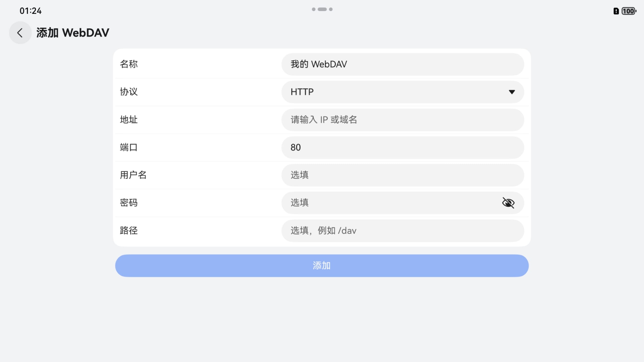The height and width of the screenshot is (362, 644).
Task: Focus the name field containing 我的 WebDAV
Action: pos(403,64)
